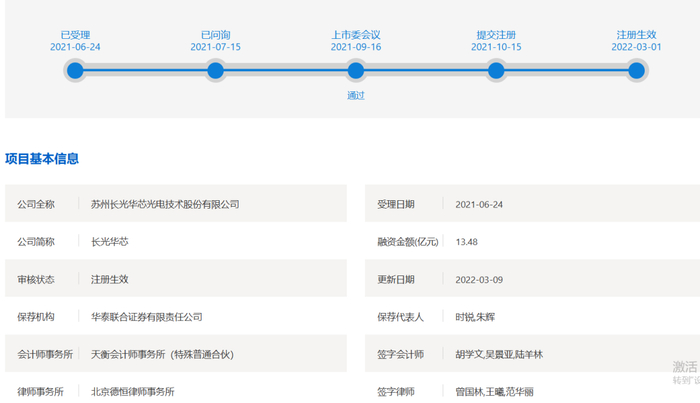This screenshot has width=700, height=403.
Task: Click the accounting firm 天衡会计师事务所 value
Action: [162, 354]
